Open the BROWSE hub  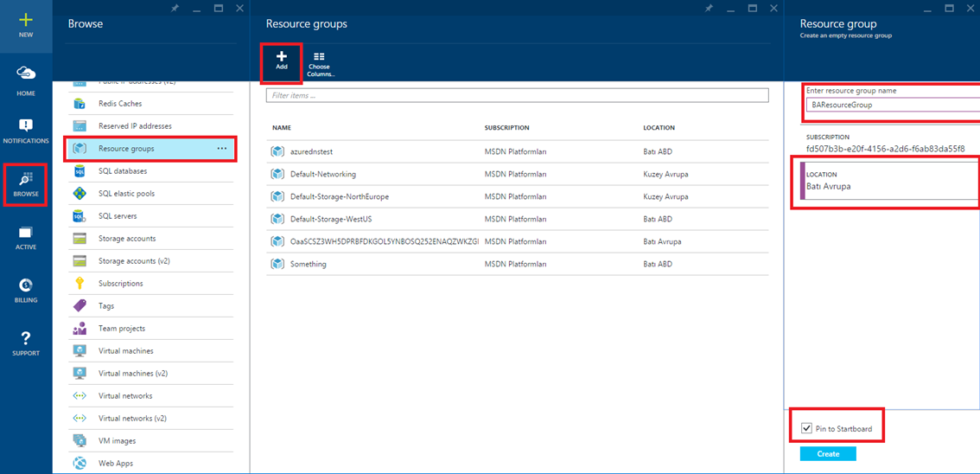click(26, 185)
